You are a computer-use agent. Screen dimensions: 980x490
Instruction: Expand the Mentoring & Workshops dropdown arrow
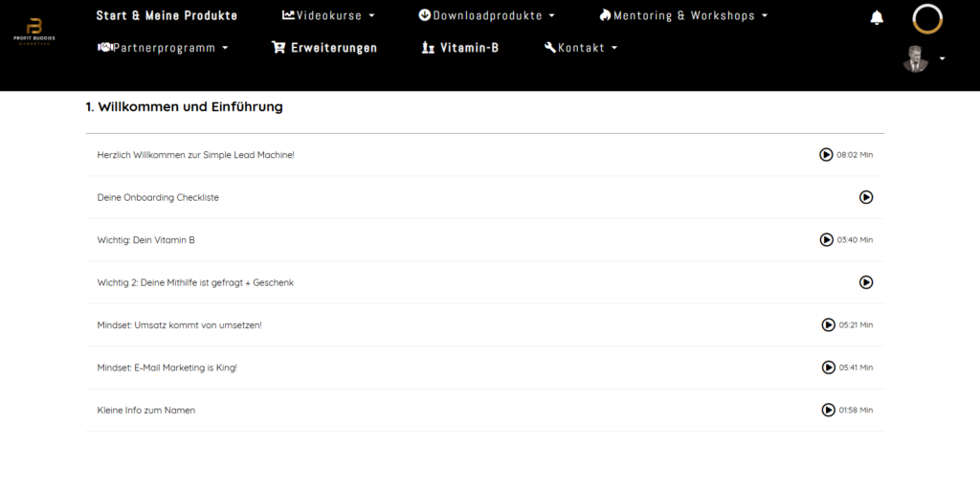point(765,15)
